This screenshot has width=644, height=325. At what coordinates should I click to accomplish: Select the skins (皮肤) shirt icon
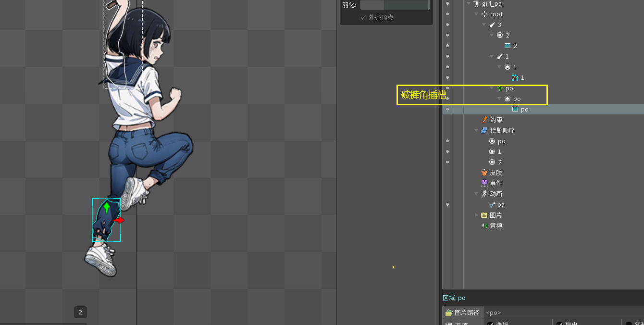[x=484, y=173]
